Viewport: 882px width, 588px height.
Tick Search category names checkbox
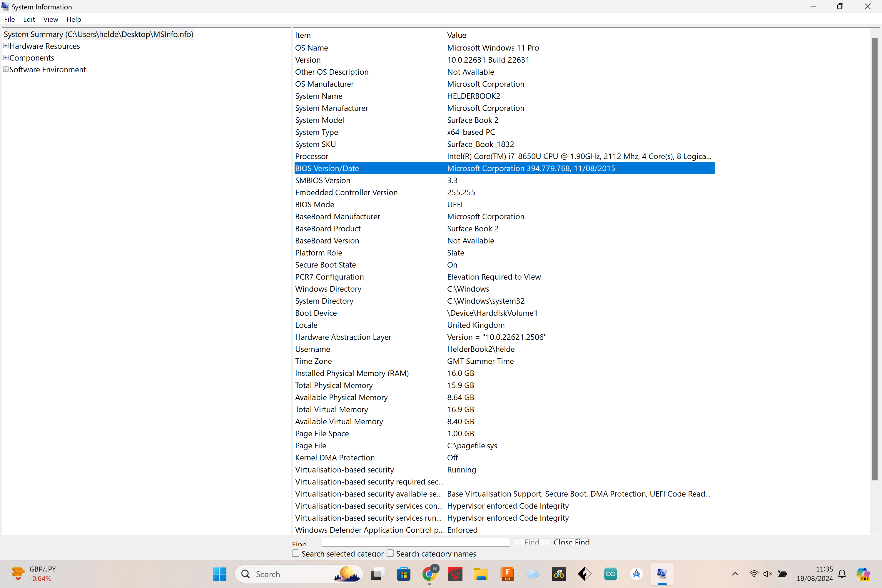tap(390, 554)
